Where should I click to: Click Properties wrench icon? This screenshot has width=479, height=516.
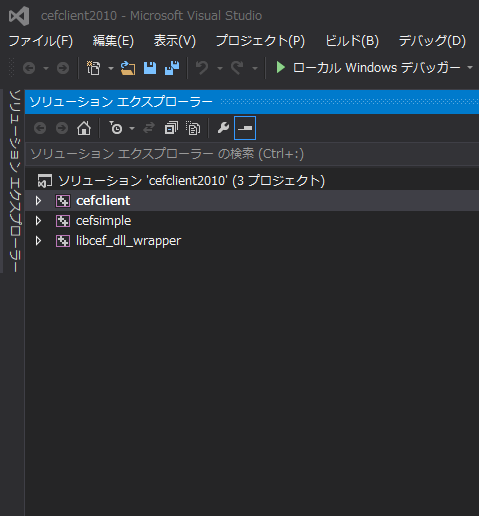223,128
